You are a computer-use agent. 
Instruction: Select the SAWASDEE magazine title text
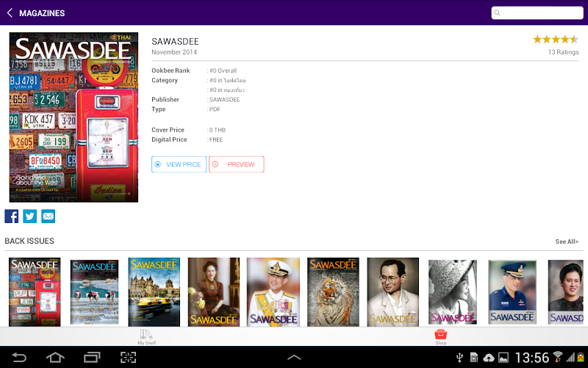[175, 41]
